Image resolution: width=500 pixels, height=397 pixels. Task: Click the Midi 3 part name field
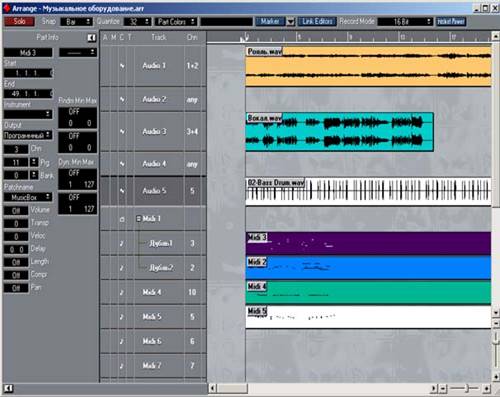click(28, 53)
